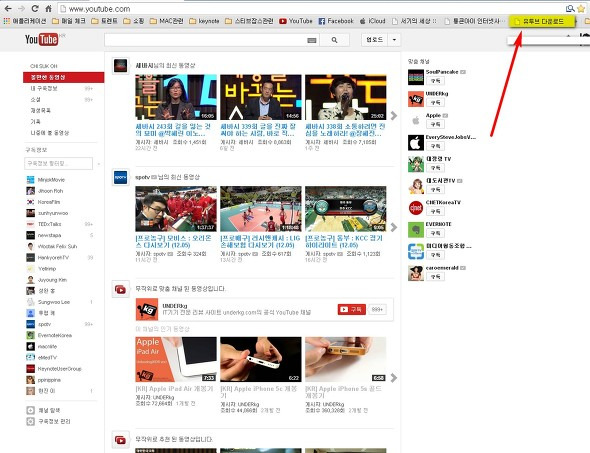This screenshot has height=453, width=590.
Task: Open the keynote bookmarks folder
Action: (204, 21)
